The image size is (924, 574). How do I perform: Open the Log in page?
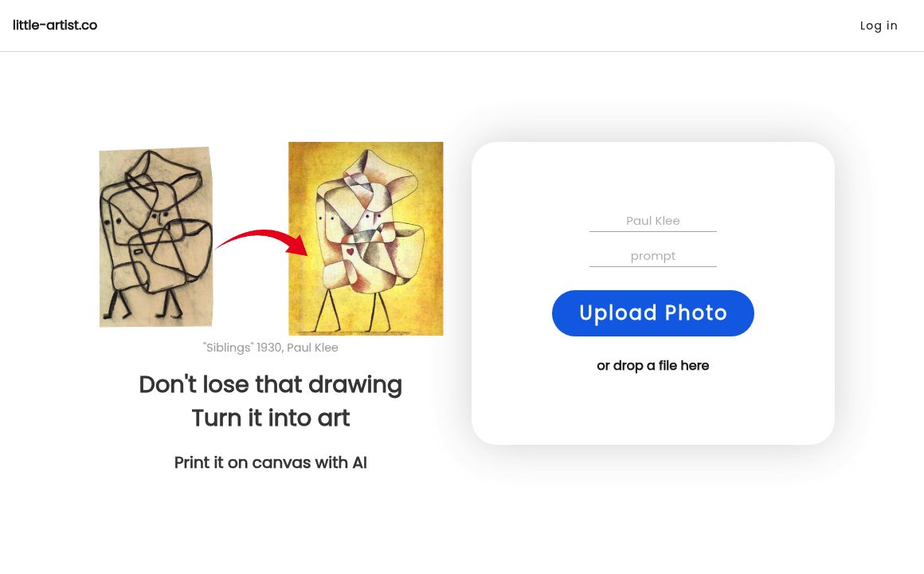[x=879, y=26]
